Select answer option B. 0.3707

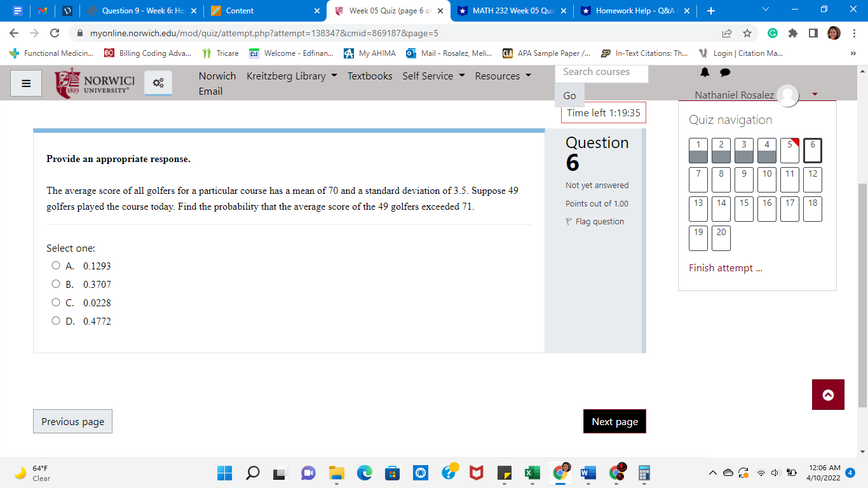pyautogui.click(x=56, y=284)
